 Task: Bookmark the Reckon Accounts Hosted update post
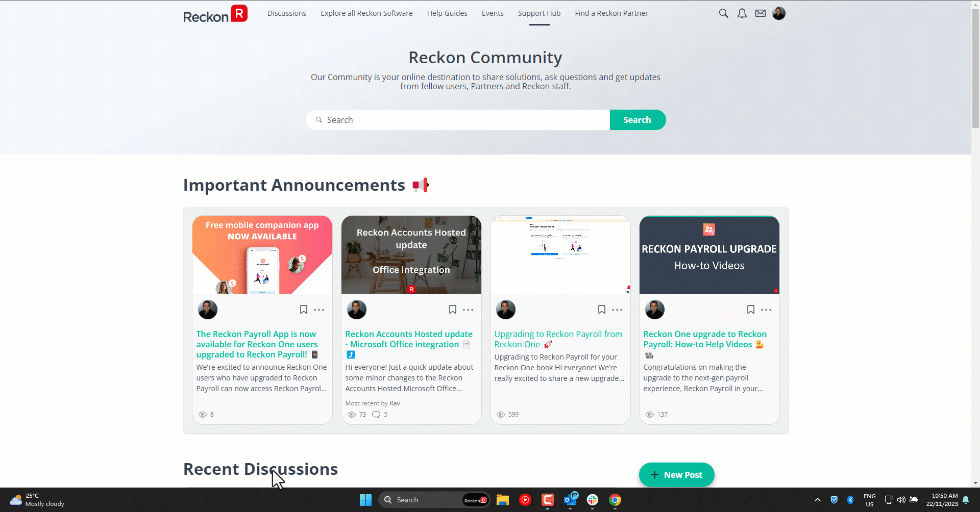click(x=453, y=310)
